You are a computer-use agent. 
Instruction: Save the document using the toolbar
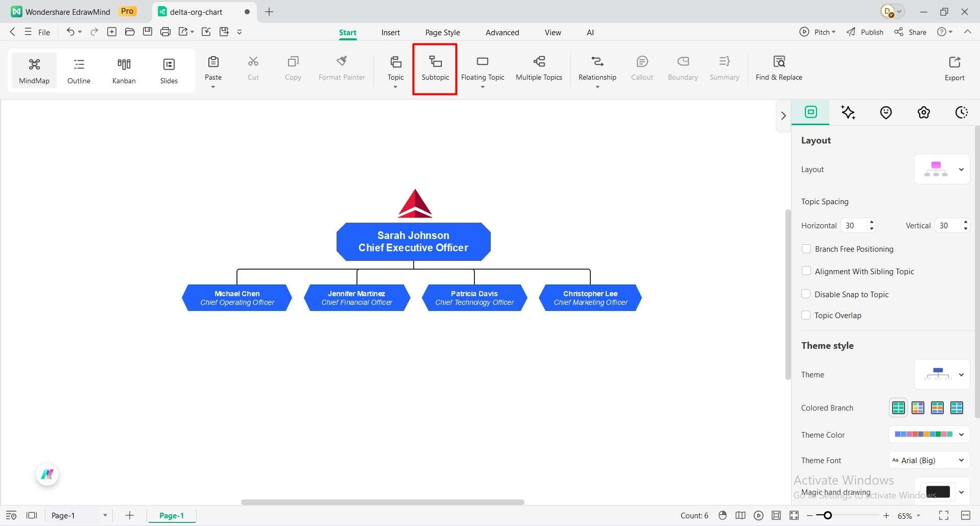click(148, 32)
